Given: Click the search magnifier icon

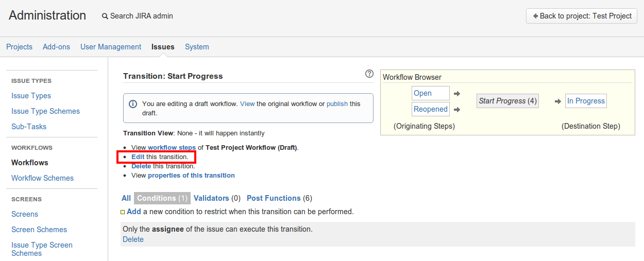Looking at the screenshot, I should pos(105,16).
